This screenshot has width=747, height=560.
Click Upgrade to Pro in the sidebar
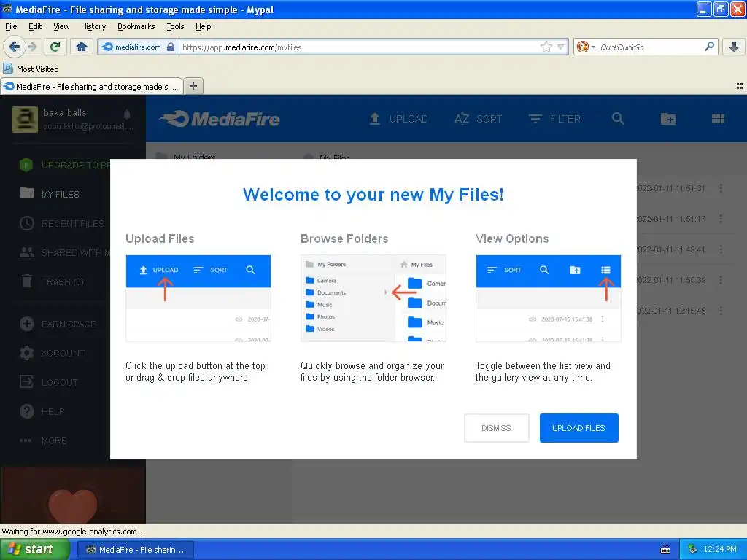64,165
